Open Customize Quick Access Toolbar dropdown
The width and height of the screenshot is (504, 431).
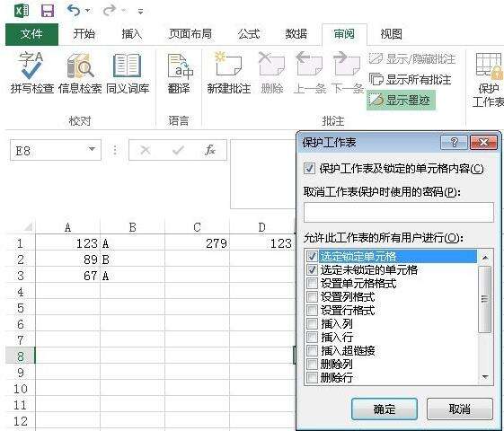140,12
